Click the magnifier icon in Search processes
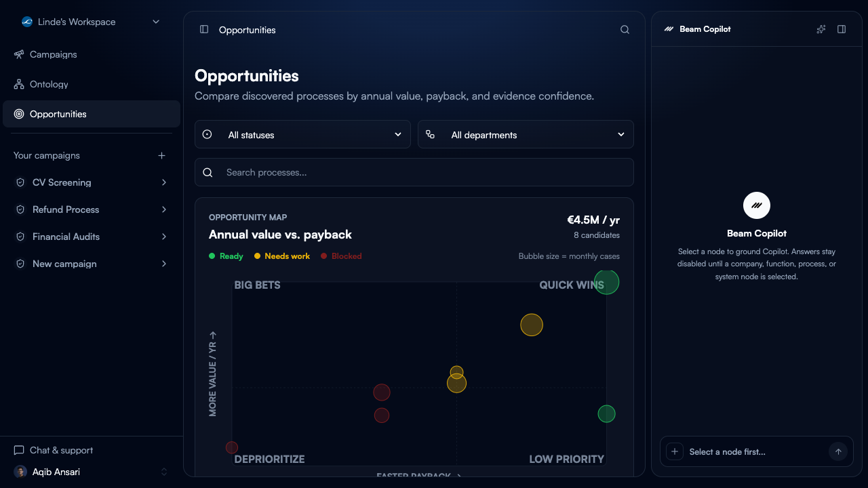 tap(208, 172)
